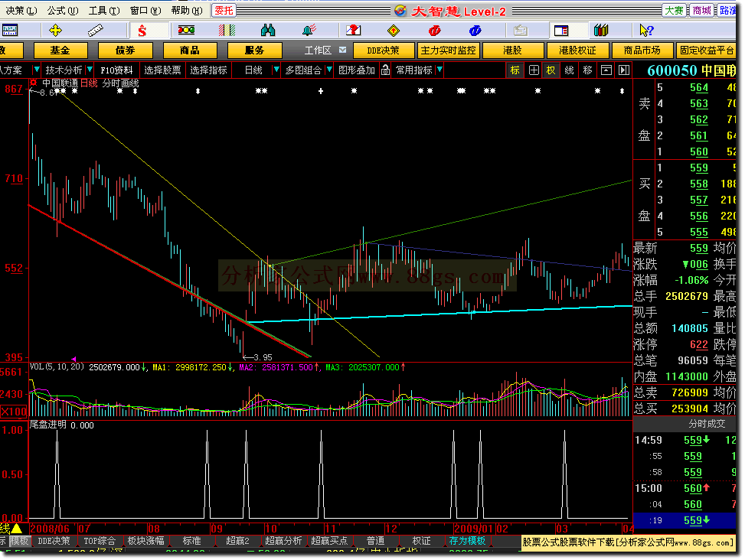Open the binoculars search icon

pyautogui.click(x=268, y=31)
